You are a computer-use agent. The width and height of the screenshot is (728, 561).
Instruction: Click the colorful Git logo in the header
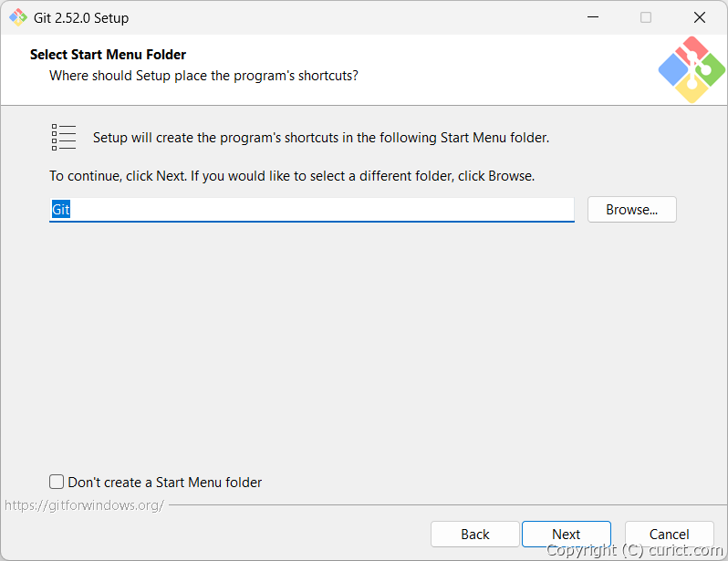[691, 69]
